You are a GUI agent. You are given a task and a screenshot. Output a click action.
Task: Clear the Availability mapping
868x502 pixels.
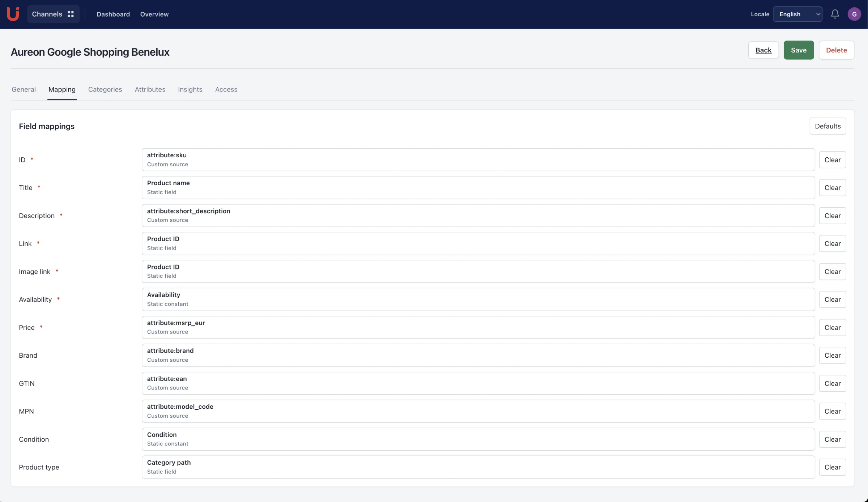(x=833, y=299)
